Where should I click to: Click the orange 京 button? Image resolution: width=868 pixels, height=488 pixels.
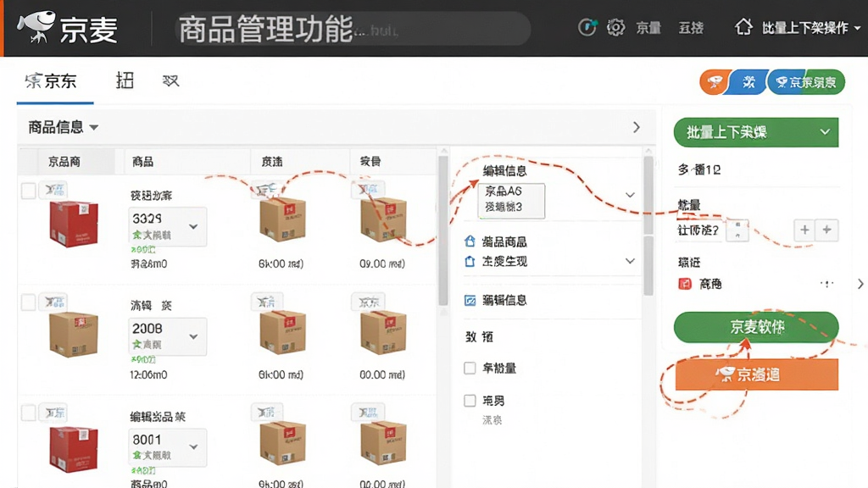(x=756, y=374)
